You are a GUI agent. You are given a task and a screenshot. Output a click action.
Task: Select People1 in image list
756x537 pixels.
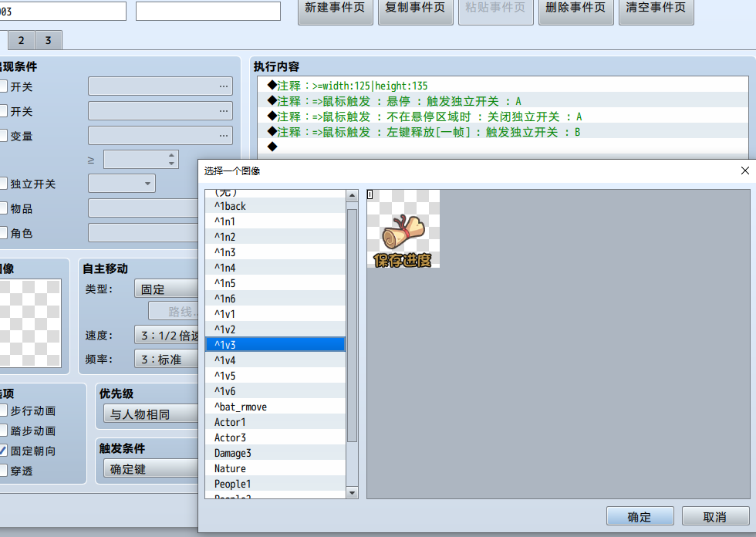click(x=275, y=484)
